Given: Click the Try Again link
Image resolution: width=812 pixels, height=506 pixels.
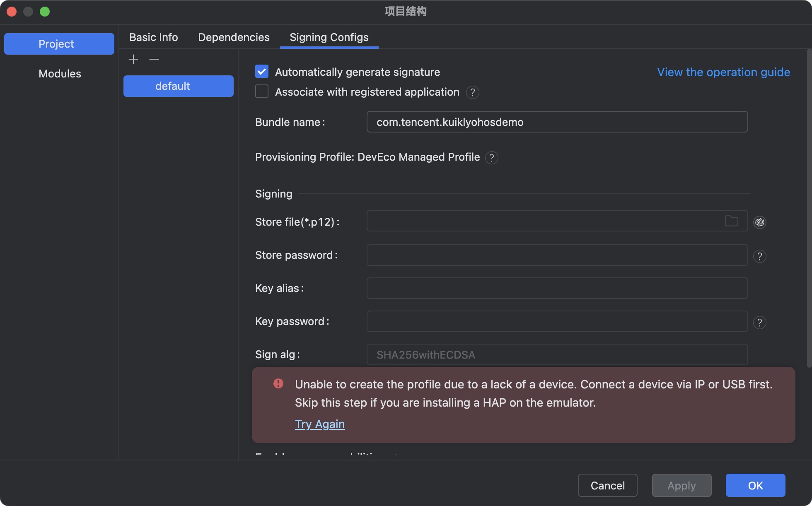Looking at the screenshot, I should pos(319,424).
